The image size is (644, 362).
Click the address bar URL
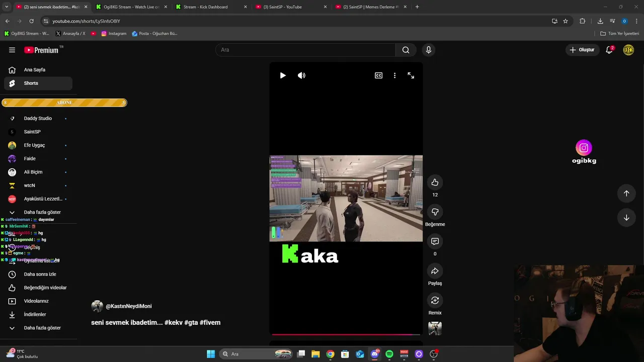point(86,21)
